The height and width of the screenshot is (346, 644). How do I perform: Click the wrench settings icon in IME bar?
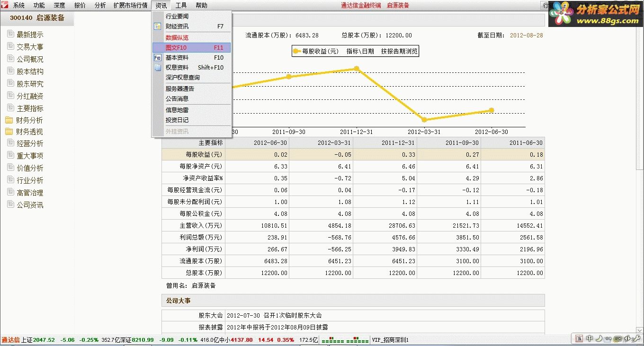tap(636, 338)
